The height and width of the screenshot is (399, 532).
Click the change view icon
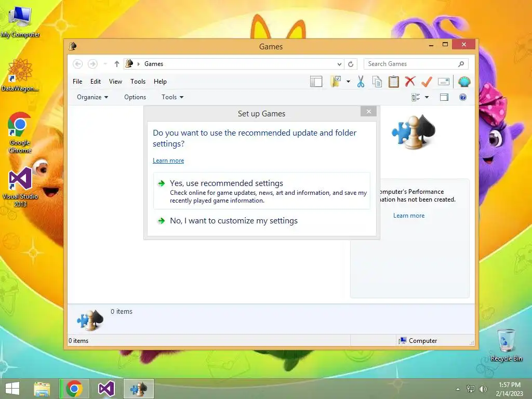[x=416, y=97]
